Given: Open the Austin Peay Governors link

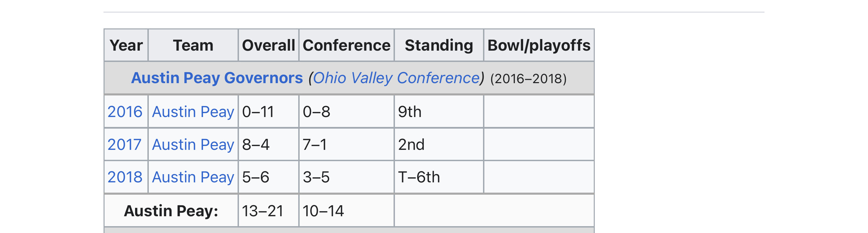Looking at the screenshot, I should [217, 78].
